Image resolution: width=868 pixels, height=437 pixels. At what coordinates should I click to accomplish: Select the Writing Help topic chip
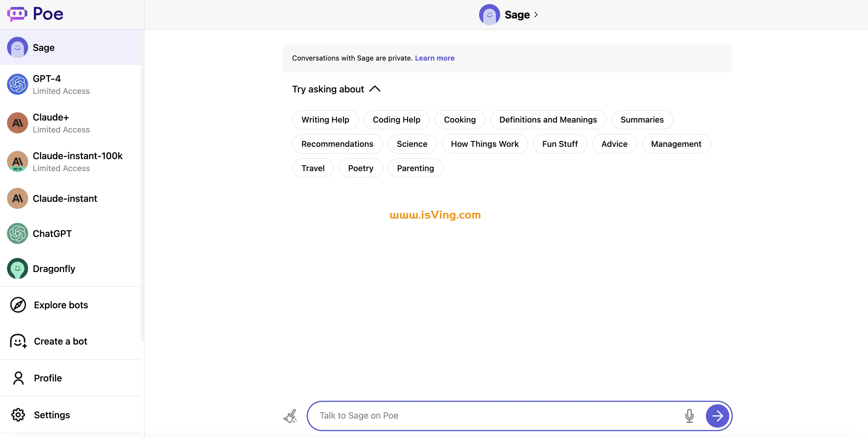(x=325, y=119)
